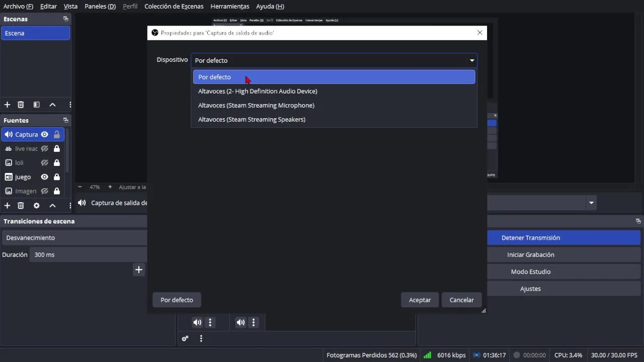Viewport: 644px width, 362px height.
Task: Open the Herramientas menu
Action: [230, 6]
